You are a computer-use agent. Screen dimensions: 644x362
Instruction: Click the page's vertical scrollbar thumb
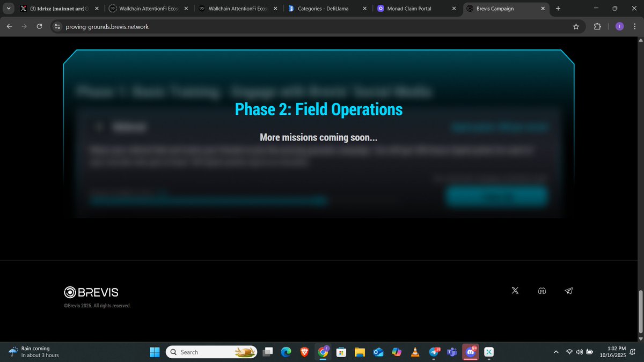640,312
